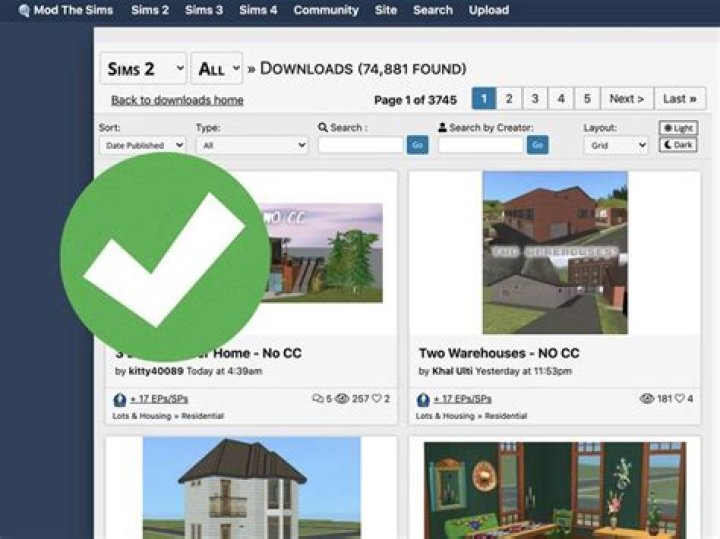The width and height of the screenshot is (720, 539).
Task: Open the Two Warehouses thumbnail image
Action: tap(555, 252)
